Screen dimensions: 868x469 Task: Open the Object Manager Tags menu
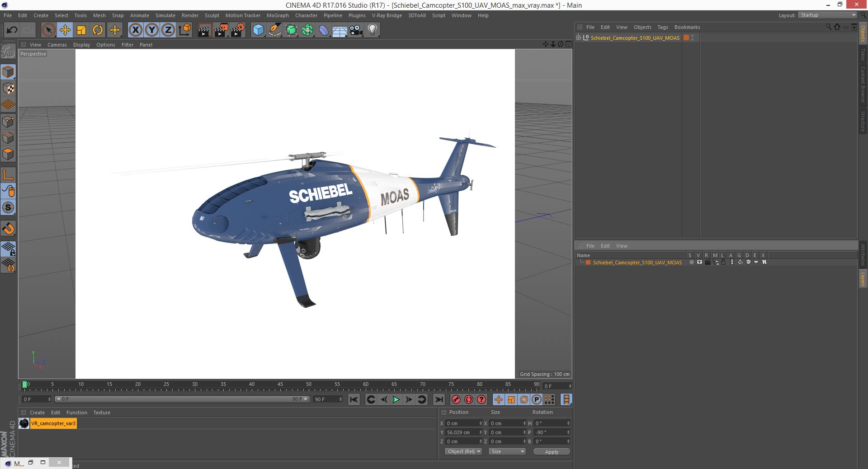point(663,27)
